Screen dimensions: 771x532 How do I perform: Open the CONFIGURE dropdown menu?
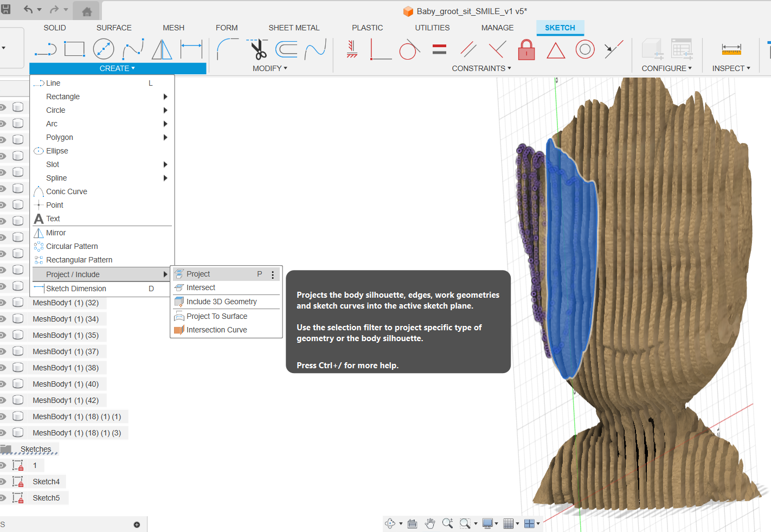(x=667, y=68)
